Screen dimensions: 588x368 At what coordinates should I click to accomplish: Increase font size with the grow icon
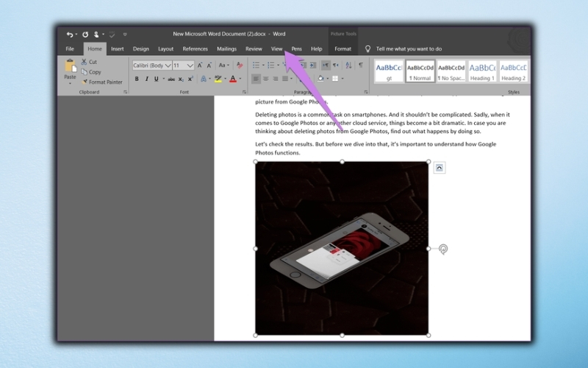200,66
